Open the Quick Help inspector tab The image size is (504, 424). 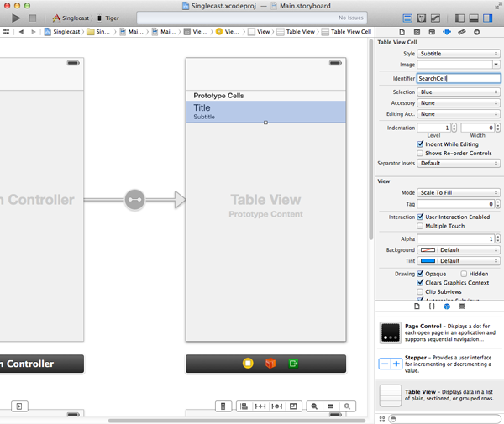(417, 32)
